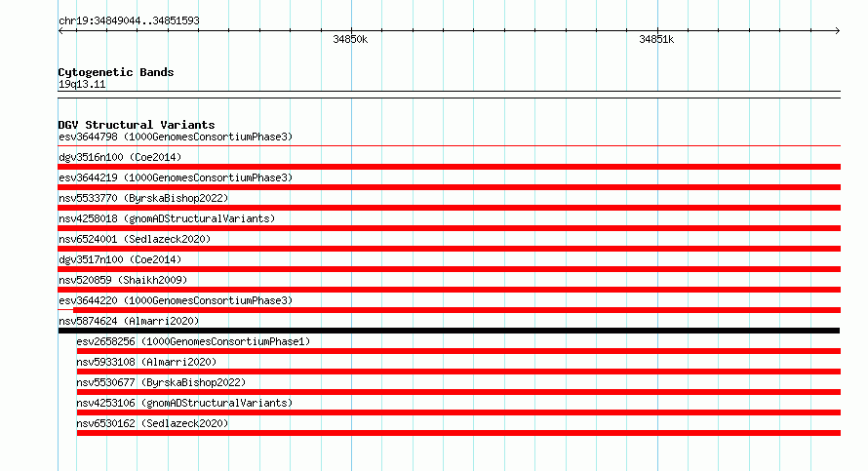The height and width of the screenshot is (471, 868).
Task: Select the esv3644219 variant label
Action: (x=176, y=177)
